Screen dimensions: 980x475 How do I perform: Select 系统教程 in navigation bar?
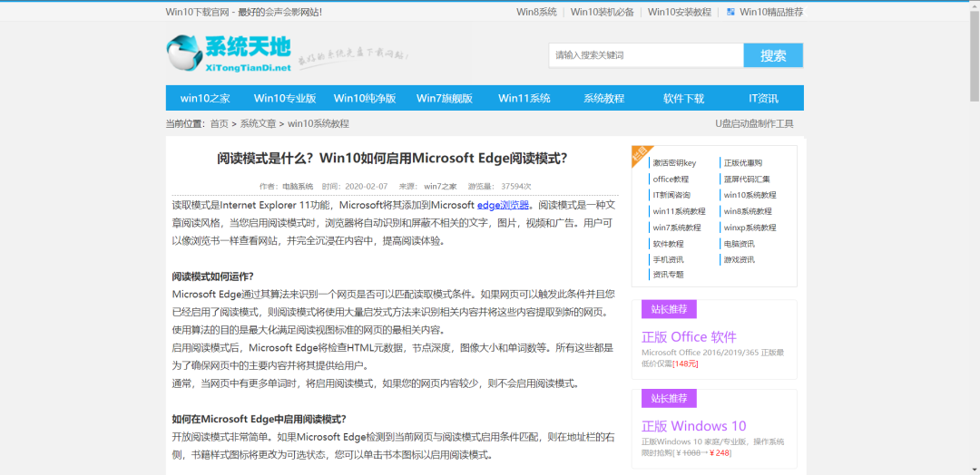point(603,98)
